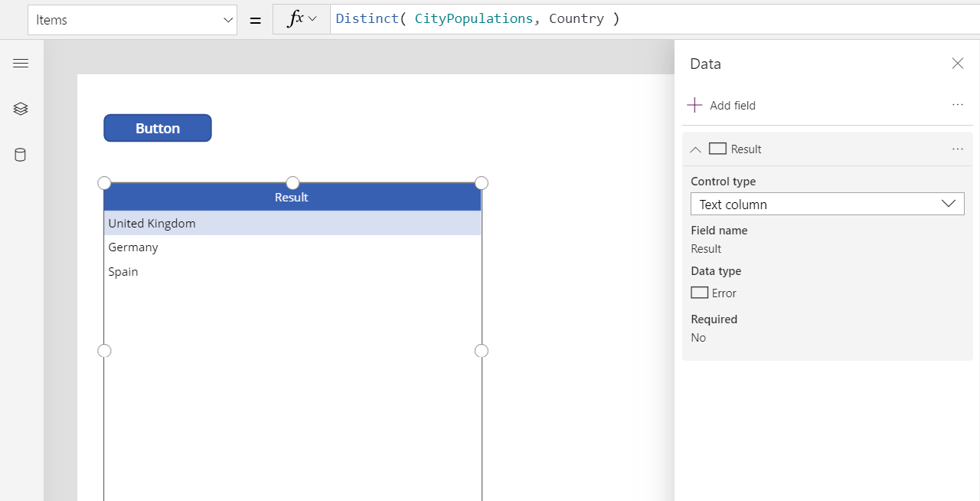Screen dimensions: 980x501
Task: Open the Data sources cylinder icon
Action: pyautogui.click(x=21, y=156)
